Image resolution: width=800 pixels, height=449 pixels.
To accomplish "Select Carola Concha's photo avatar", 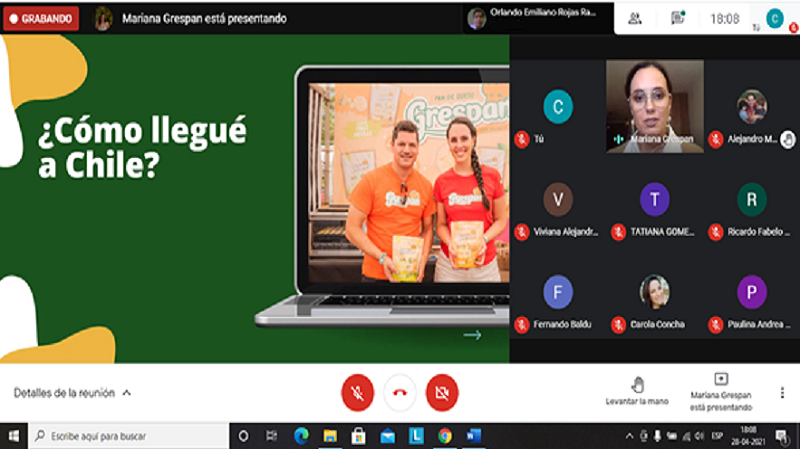I will (655, 292).
